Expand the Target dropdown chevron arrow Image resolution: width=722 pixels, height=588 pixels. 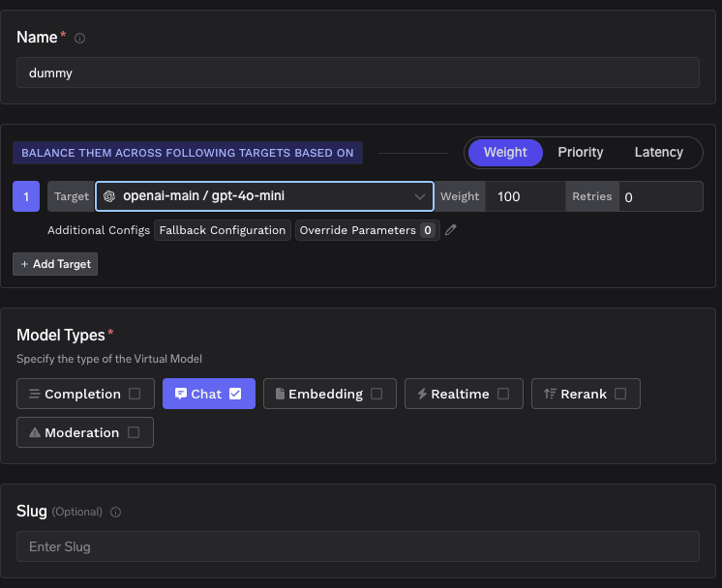pos(419,197)
